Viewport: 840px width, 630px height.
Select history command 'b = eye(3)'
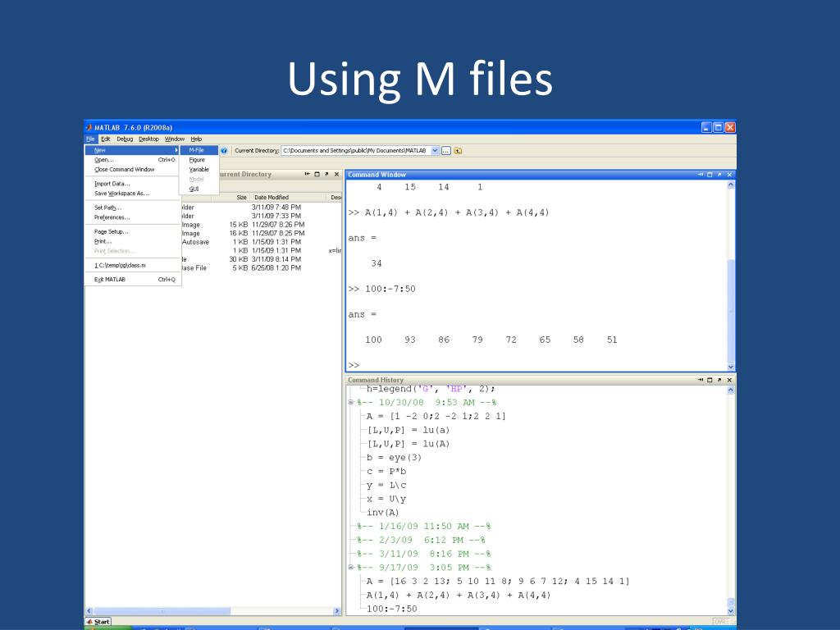point(395,458)
